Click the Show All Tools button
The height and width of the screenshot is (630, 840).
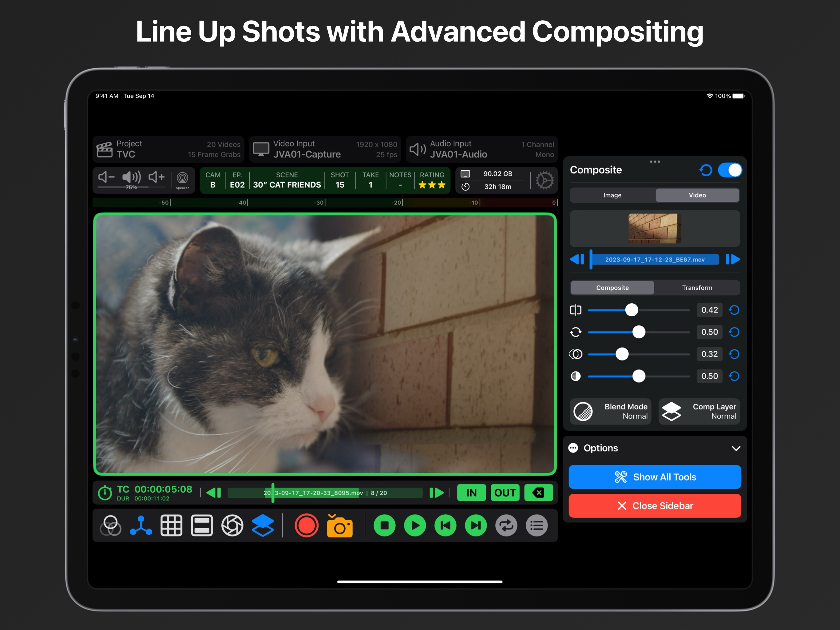[x=655, y=477]
